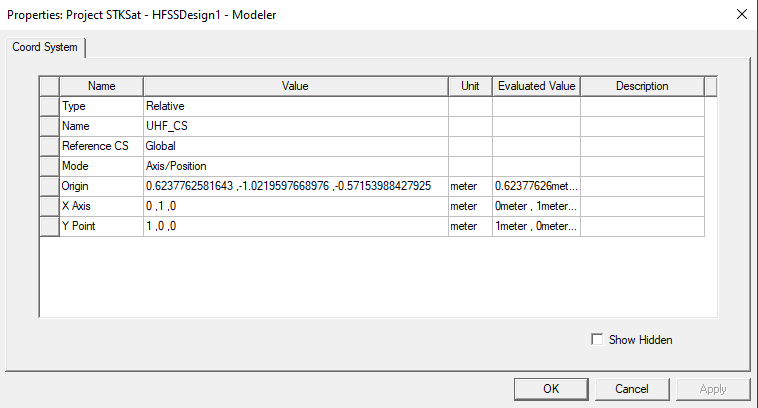Close the Properties dialog window
Viewport: 758px width, 408px height.
pyautogui.click(x=741, y=14)
